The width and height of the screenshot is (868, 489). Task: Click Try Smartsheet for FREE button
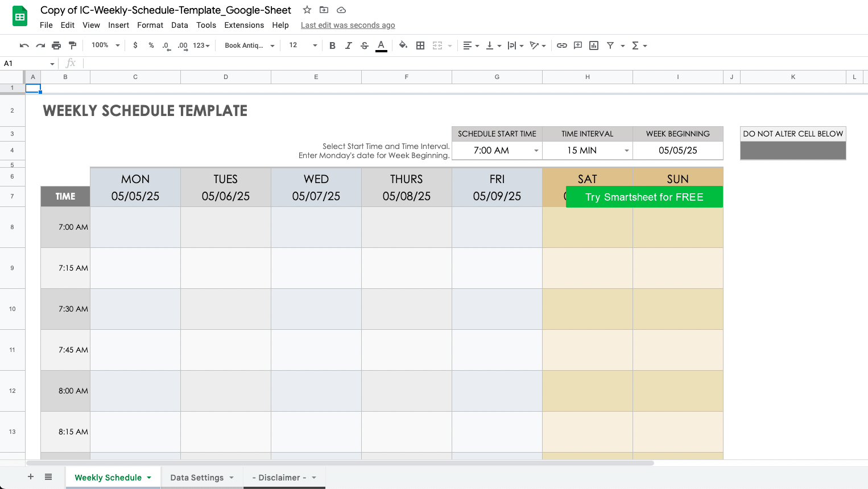tap(644, 197)
